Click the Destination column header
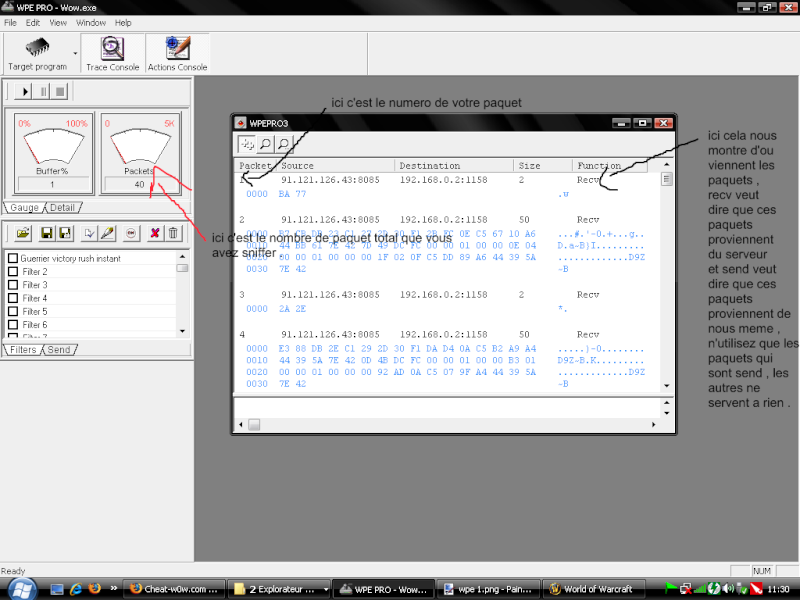Image resolution: width=800 pixels, height=600 pixels. pos(454,166)
